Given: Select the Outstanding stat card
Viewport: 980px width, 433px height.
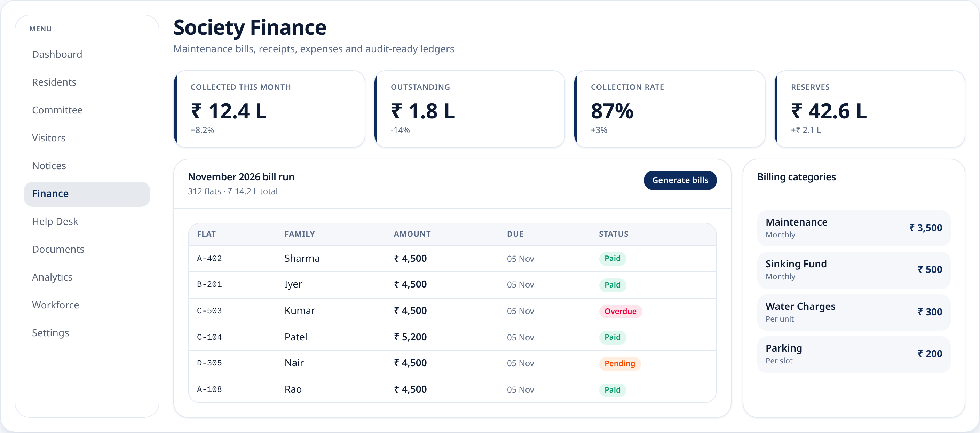Looking at the screenshot, I should 469,109.
